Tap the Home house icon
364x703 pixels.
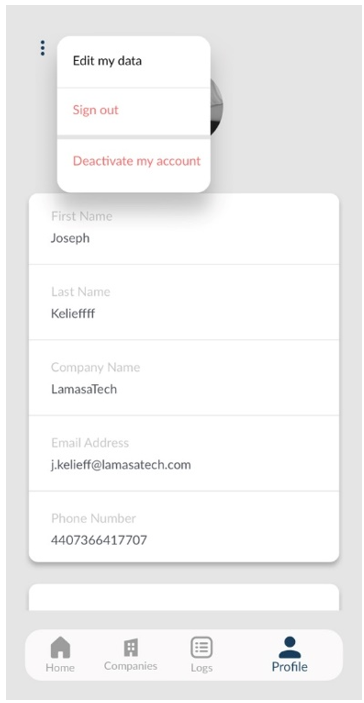(x=61, y=648)
